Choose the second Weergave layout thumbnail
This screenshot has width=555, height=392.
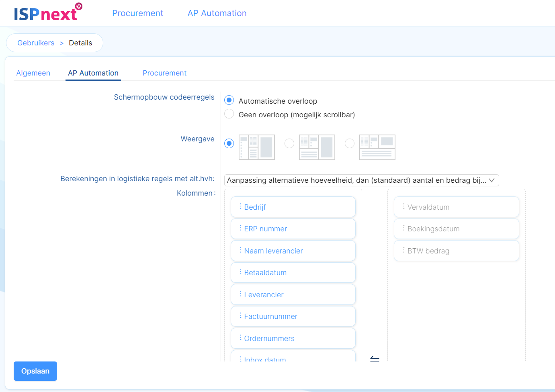point(317,147)
